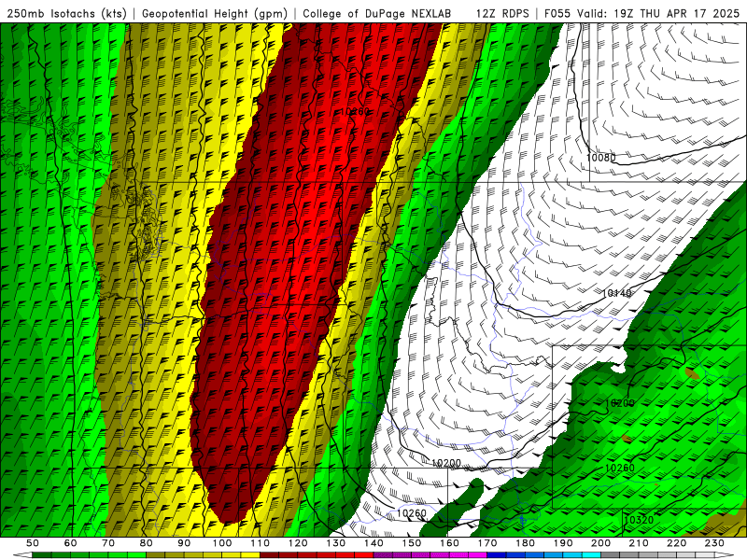Click the 140 kt value on the color scale
747x560 pixels.
point(373,543)
